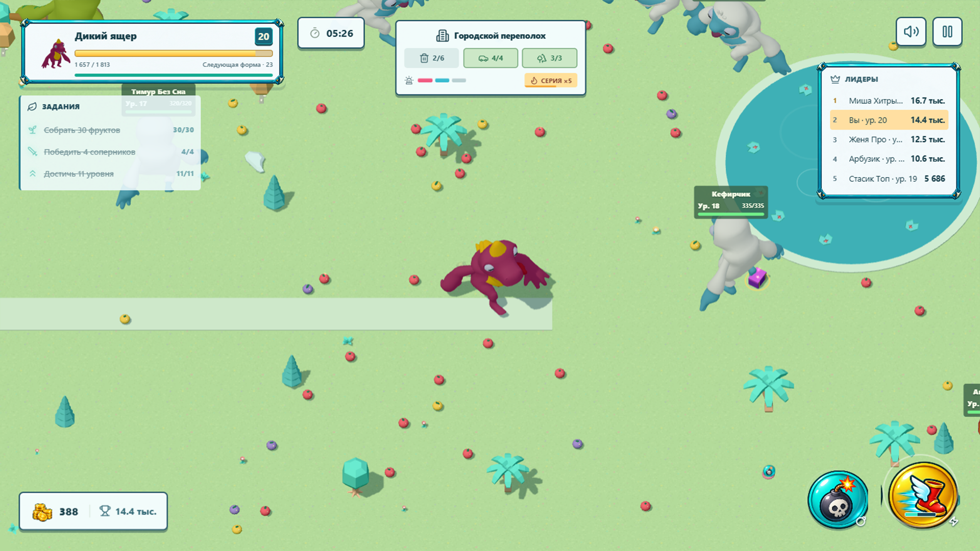Image resolution: width=980 pixels, height=551 pixels.
Task: Click the building icon beside Городской переполох
Action: tap(442, 36)
